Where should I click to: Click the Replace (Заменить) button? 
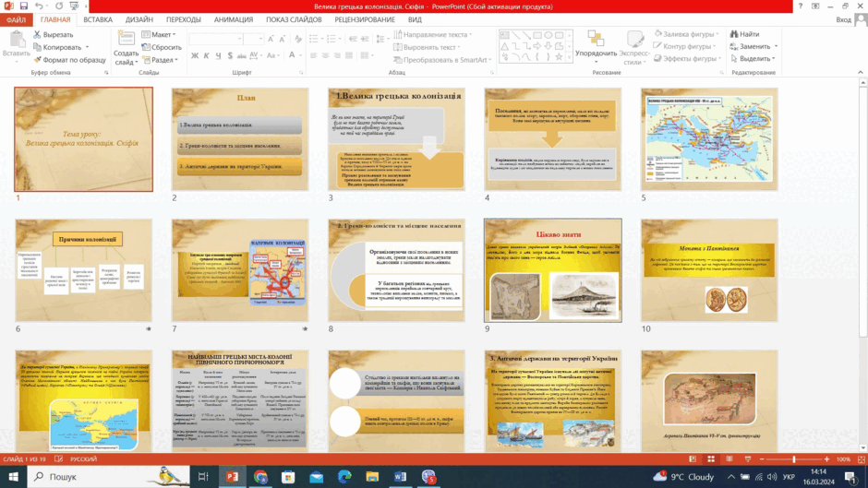tap(754, 46)
